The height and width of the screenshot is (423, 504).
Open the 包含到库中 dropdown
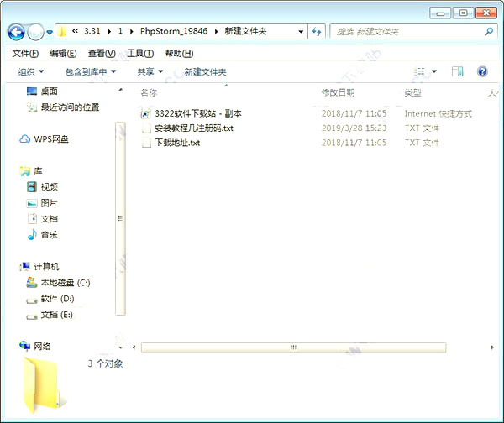(91, 71)
